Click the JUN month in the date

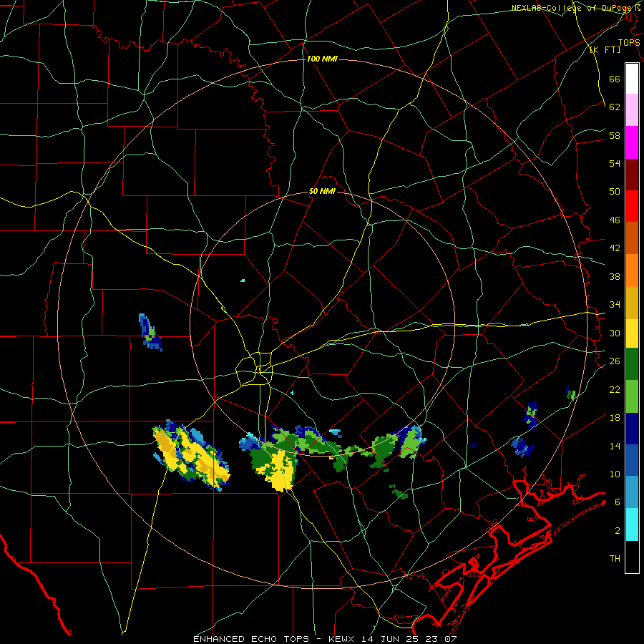[390, 639]
